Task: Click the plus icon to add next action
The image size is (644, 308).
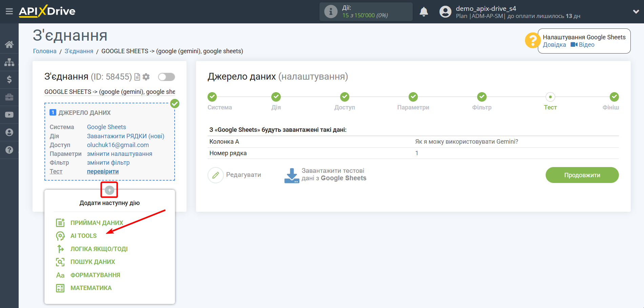Action: [x=109, y=190]
